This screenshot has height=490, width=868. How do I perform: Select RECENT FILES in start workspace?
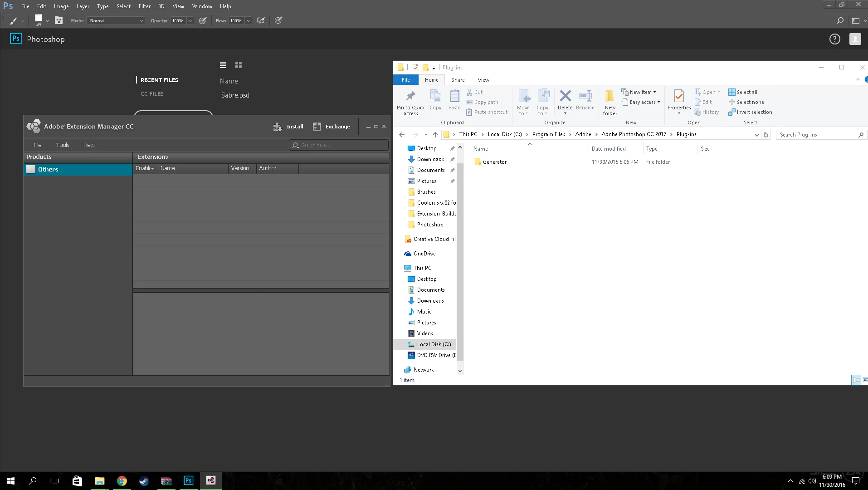159,80
